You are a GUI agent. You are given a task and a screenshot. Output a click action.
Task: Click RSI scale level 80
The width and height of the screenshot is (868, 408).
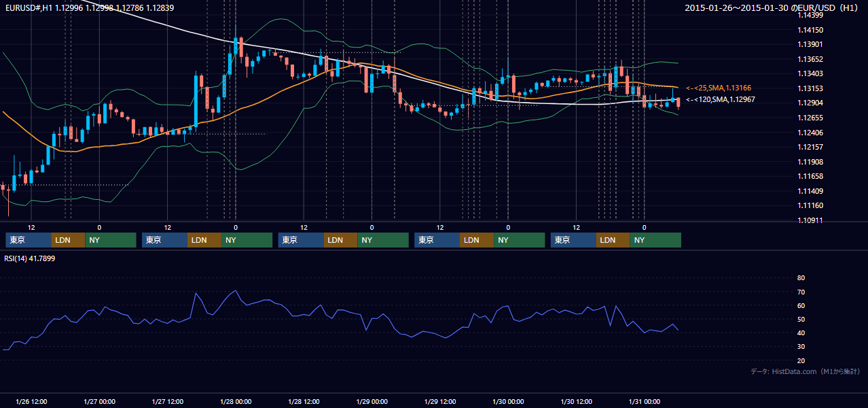coord(801,278)
